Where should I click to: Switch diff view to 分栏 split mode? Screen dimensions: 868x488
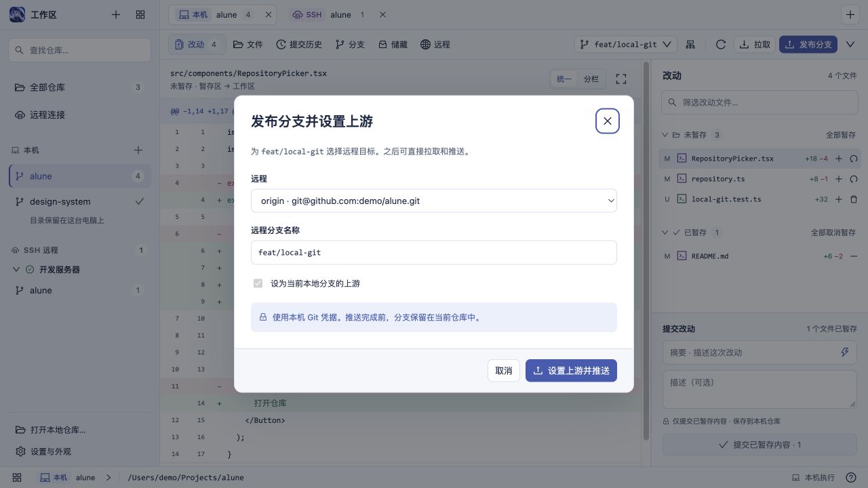[591, 79]
